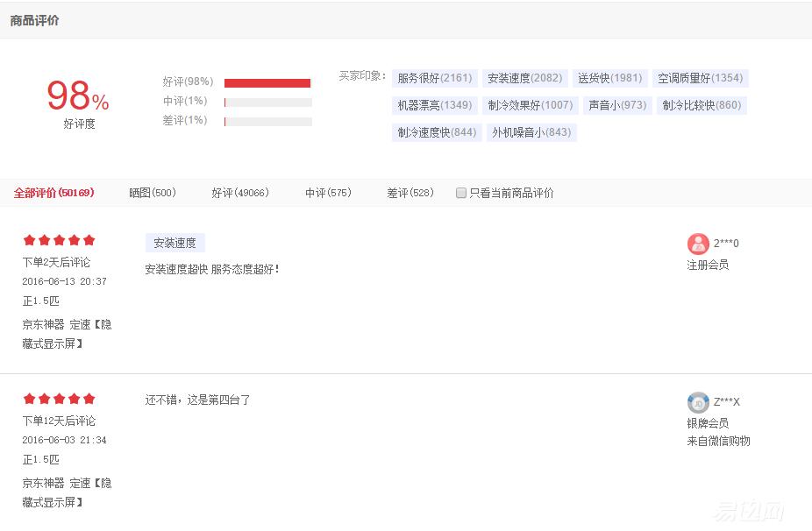Click the username Z***X link

click(x=729, y=401)
